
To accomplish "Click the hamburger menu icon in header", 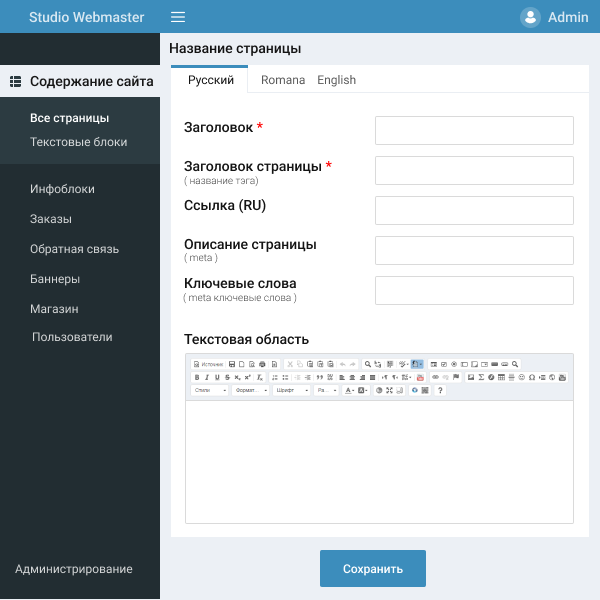I will coord(178,17).
